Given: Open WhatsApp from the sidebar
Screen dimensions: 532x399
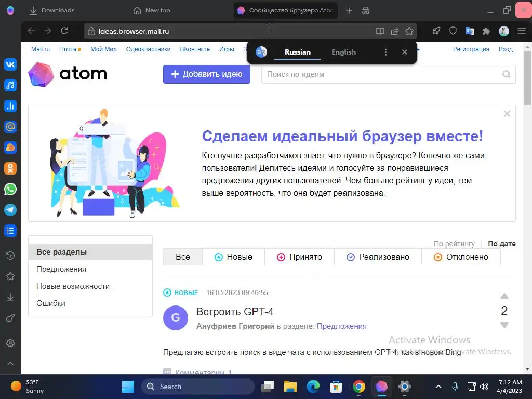Looking at the screenshot, I should pyautogui.click(x=10, y=189).
